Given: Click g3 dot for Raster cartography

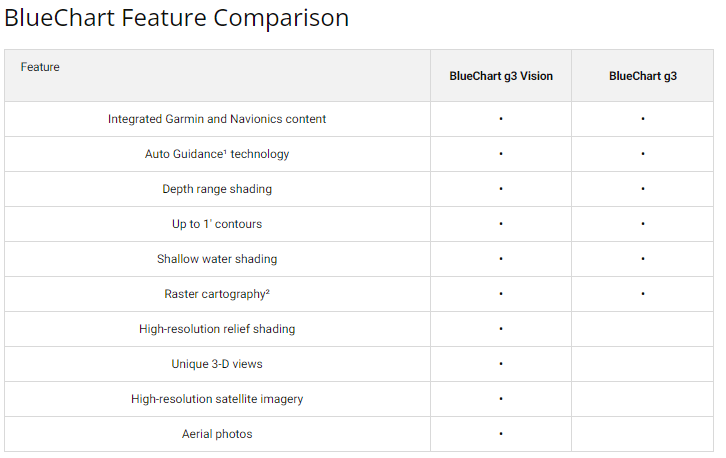Looking at the screenshot, I should 642,294.
